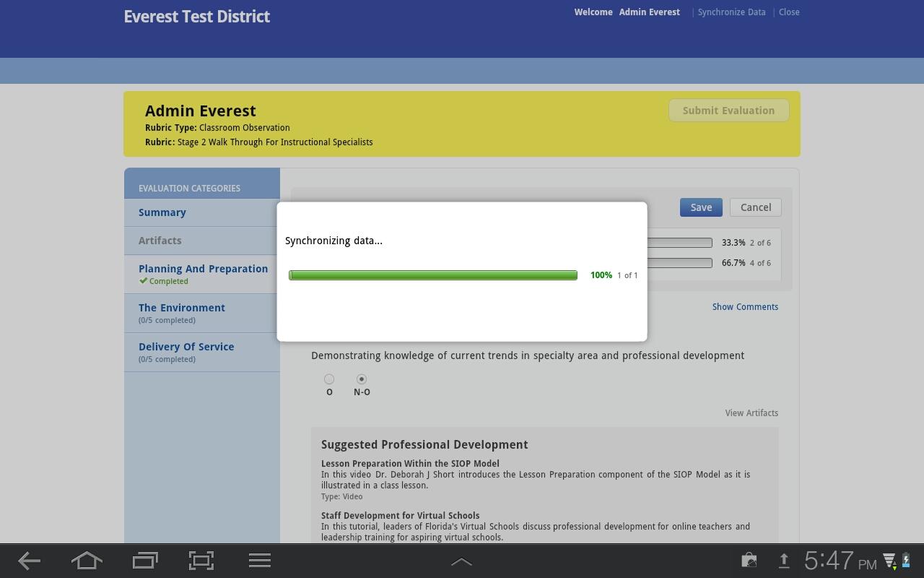Tap the Android back arrow icon
Viewport: 924px width, 578px height.
[x=29, y=561]
